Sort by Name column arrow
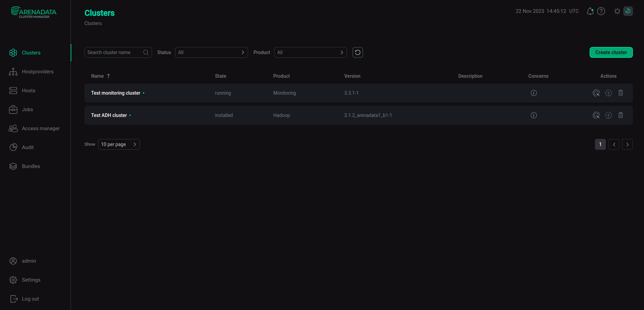The height and width of the screenshot is (310, 644). [x=108, y=76]
